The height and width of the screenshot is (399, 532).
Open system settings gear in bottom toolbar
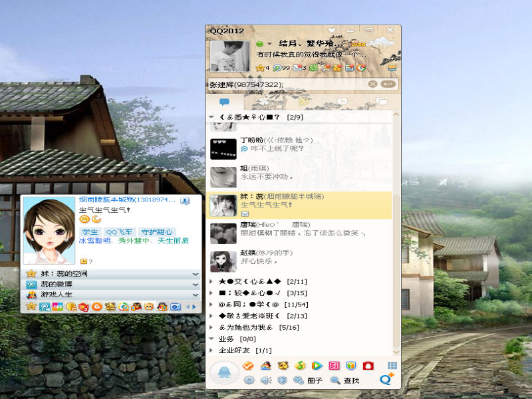pyautogui.click(x=249, y=380)
